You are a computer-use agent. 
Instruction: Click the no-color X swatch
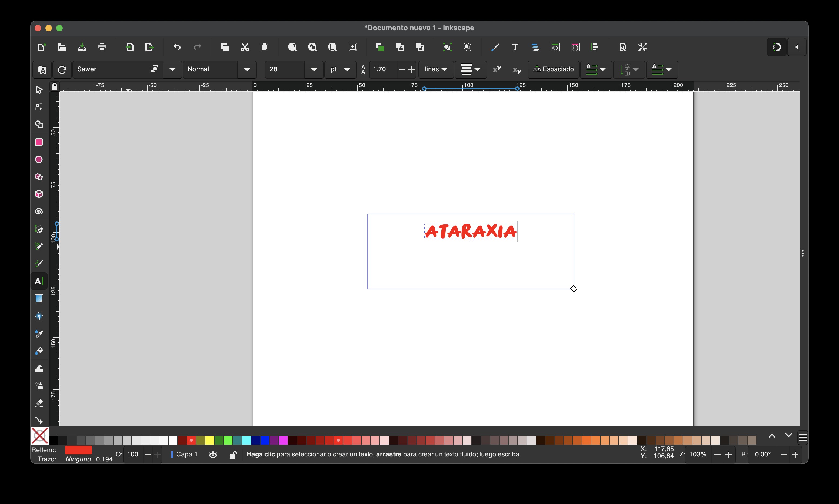point(40,436)
